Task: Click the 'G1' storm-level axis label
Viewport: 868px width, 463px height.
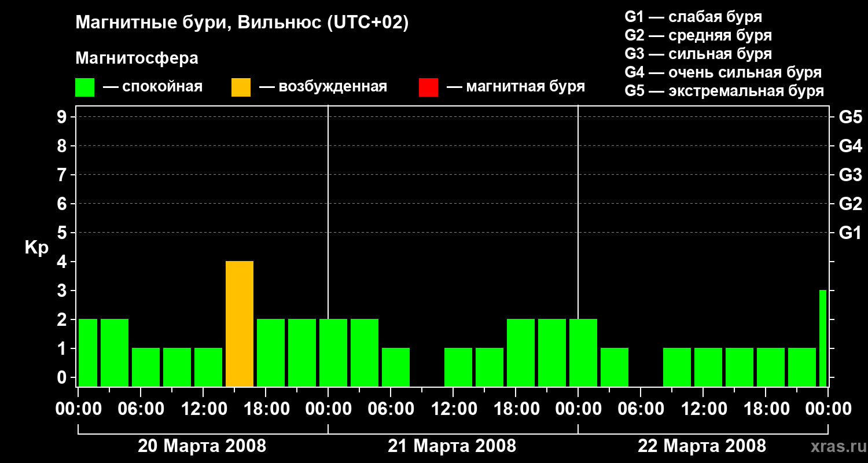Action: (x=851, y=233)
